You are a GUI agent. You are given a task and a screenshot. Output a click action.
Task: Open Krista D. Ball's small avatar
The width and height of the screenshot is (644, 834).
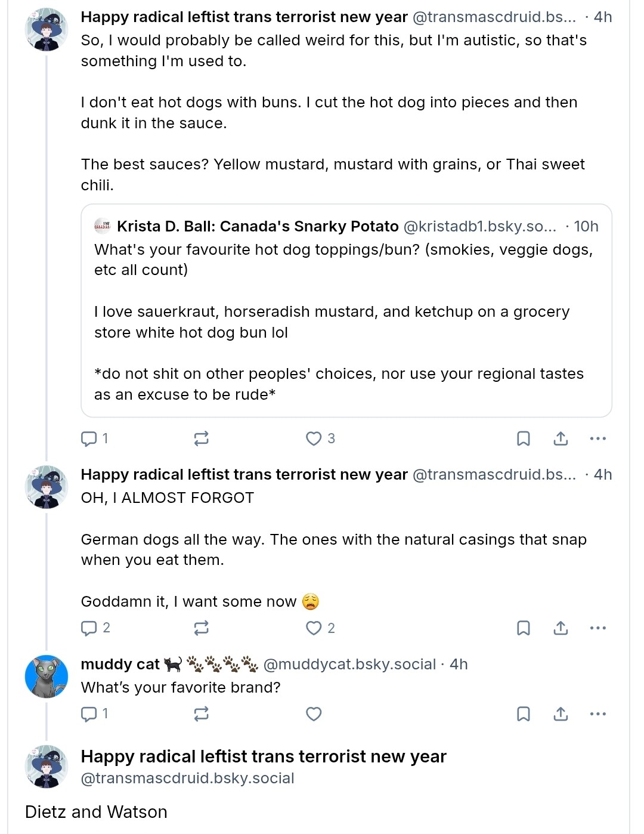click(x=103, y=226)
